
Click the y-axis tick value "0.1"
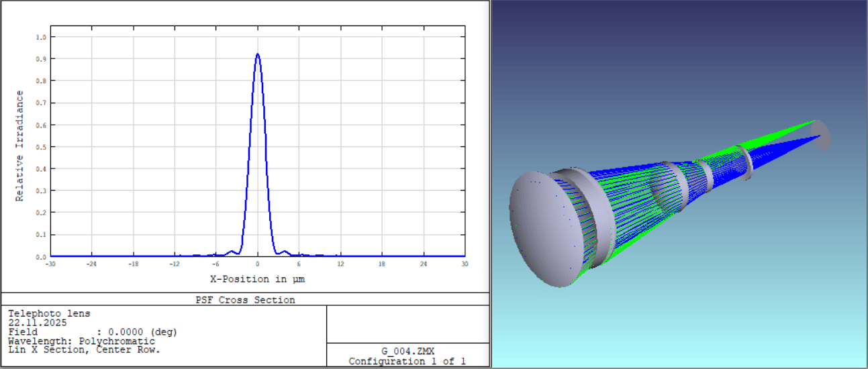[41, 235]
